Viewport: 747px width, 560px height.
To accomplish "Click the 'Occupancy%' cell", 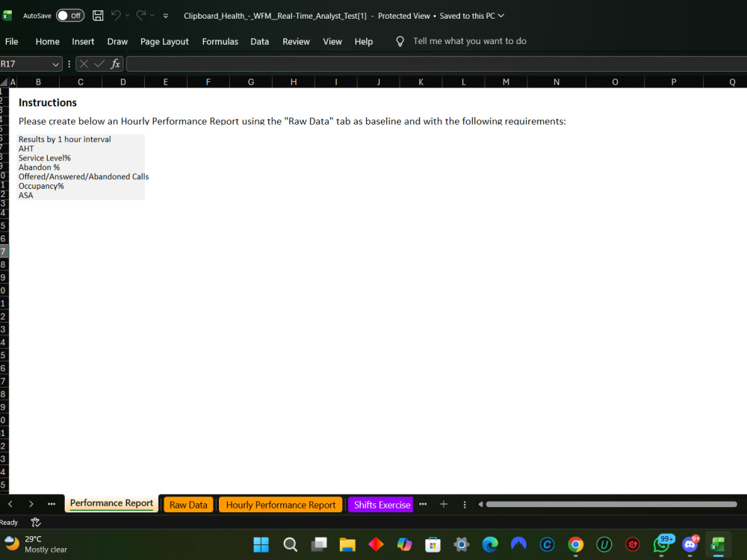I will 41,186.
